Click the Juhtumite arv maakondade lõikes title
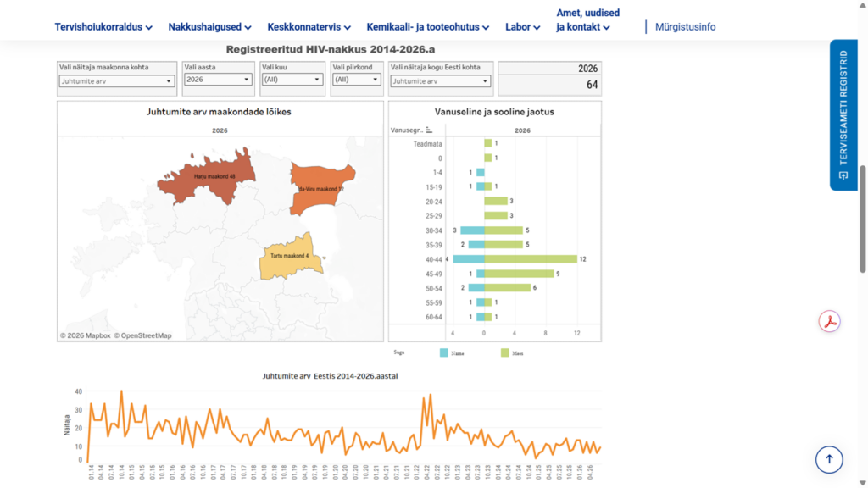The image size is (868, 488). pyautogui.click(x=219, y=112)
